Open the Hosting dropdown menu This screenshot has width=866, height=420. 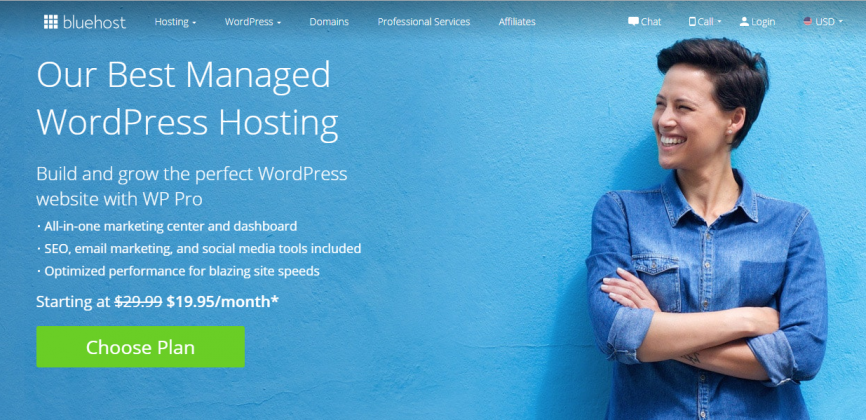[x=175, y=22]
